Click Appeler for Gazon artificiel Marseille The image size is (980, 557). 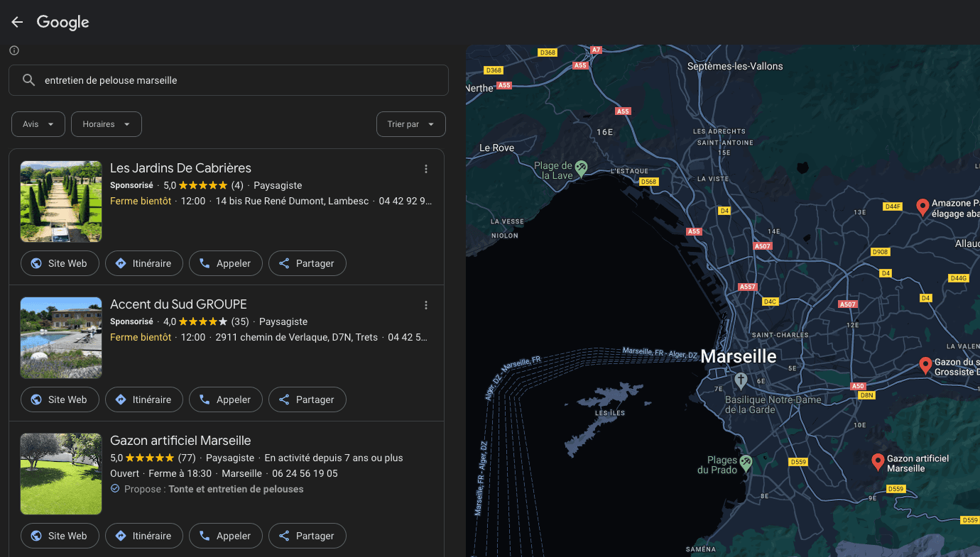pos(226,536)
